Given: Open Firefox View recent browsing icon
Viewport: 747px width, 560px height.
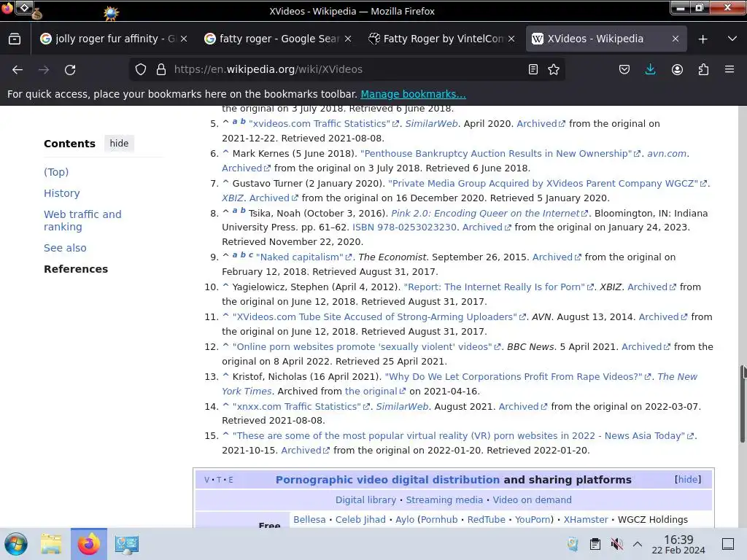Looking at the screenshot, I should pyautogui.click(x=15, y=39).
